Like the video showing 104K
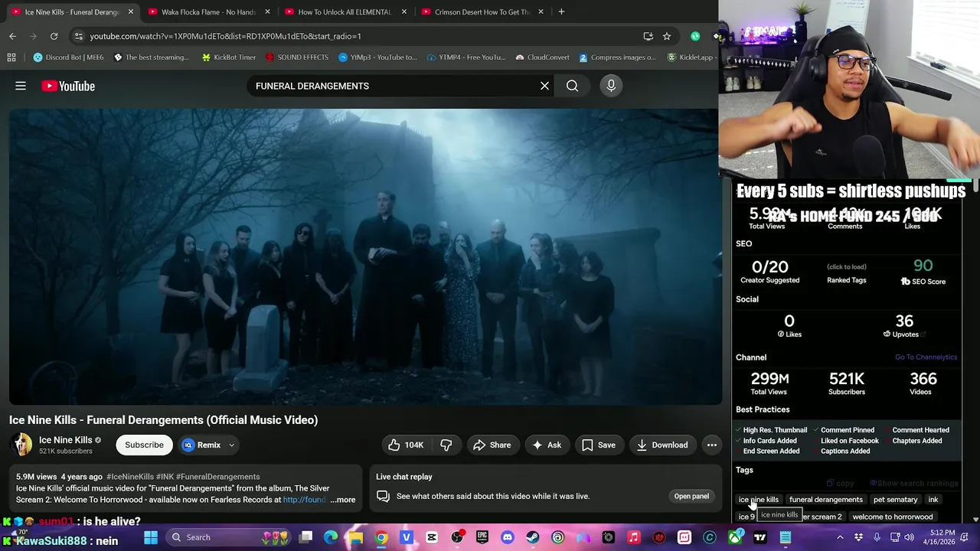Screen dimensions: 980x551 pyautogui.click(x=406, y=445)
